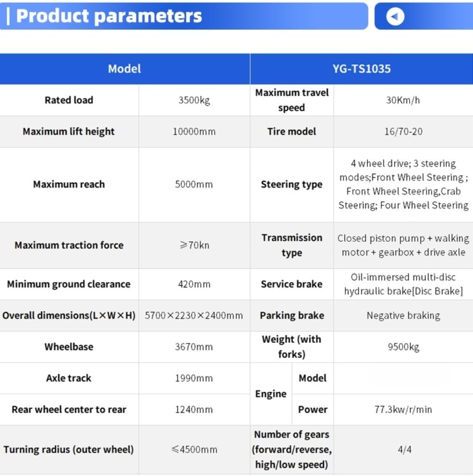473x476 pixels.
Task: Click the Maximum traction force label
Action: [x=69, y=245]
